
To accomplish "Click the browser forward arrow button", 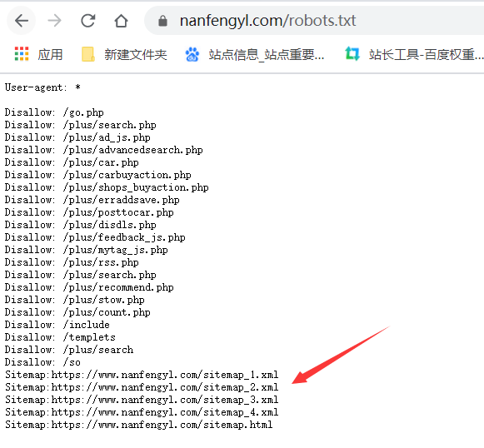I will click(55, 21).
